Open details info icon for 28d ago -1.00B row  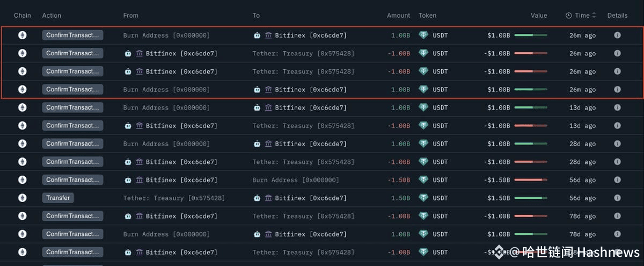[x=617, y=162]
